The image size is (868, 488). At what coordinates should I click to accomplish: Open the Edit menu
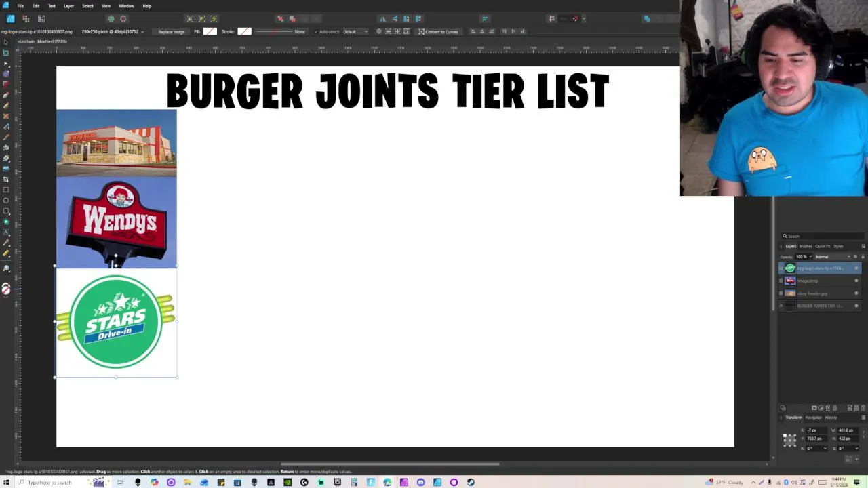[35, 6]
